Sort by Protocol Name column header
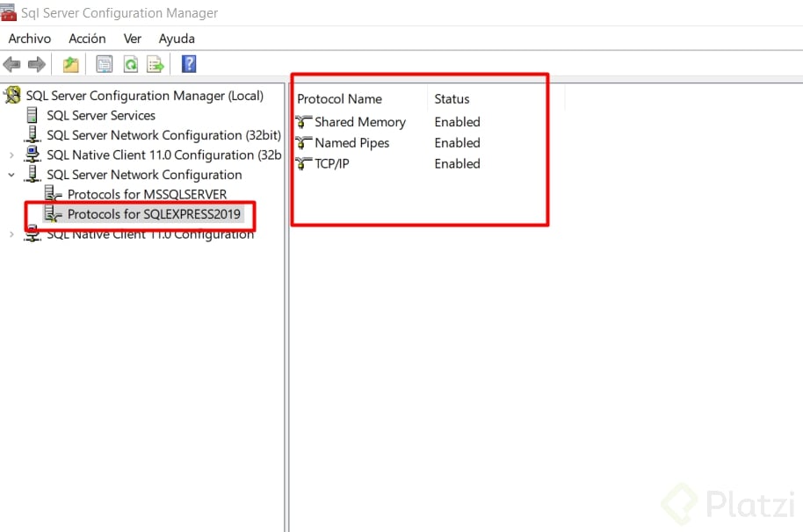803x532 pixels. [x=339, y=98]
